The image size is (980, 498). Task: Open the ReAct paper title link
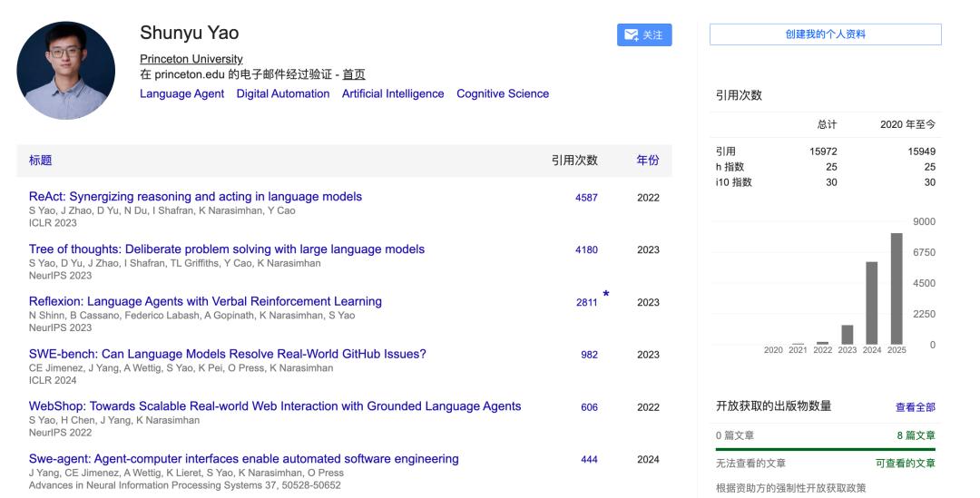(195, 197)
